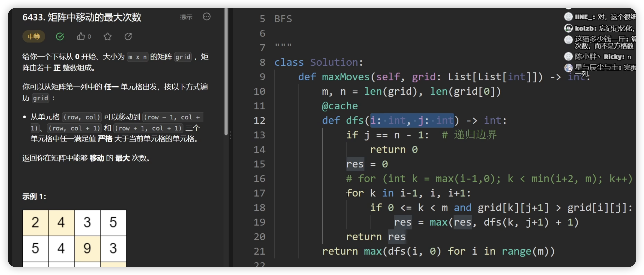The width and height of the screenshot is (644, 275).
Task: Open the more options ellipsis icon
Action: [206, 17]
